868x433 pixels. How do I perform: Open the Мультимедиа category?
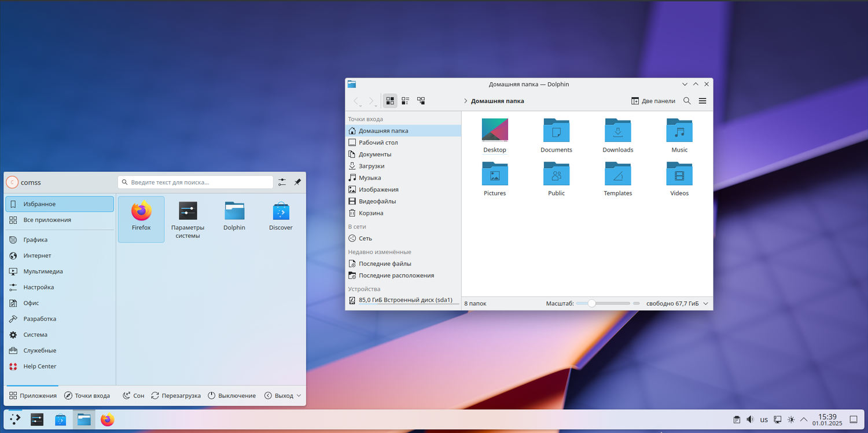60,271
